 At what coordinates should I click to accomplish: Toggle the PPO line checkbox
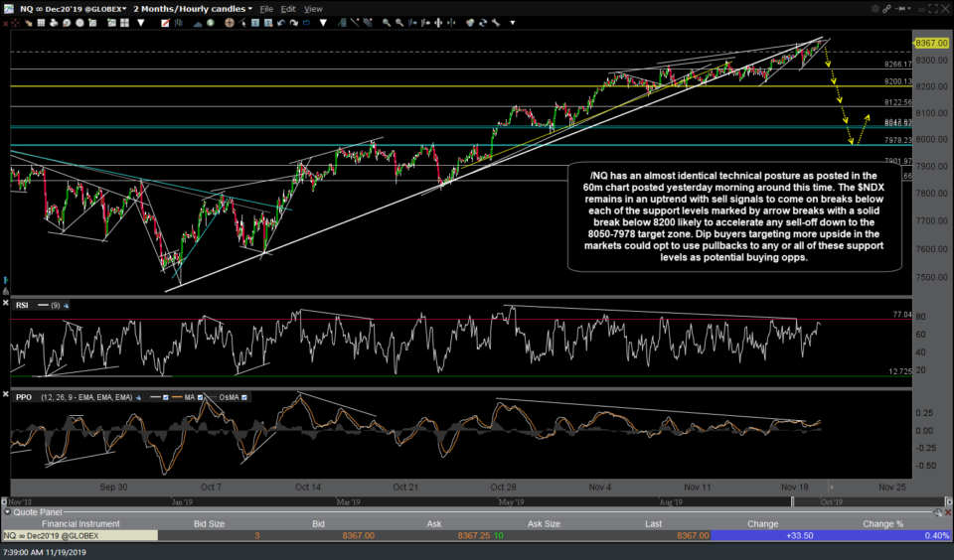(x=166, y=397)
